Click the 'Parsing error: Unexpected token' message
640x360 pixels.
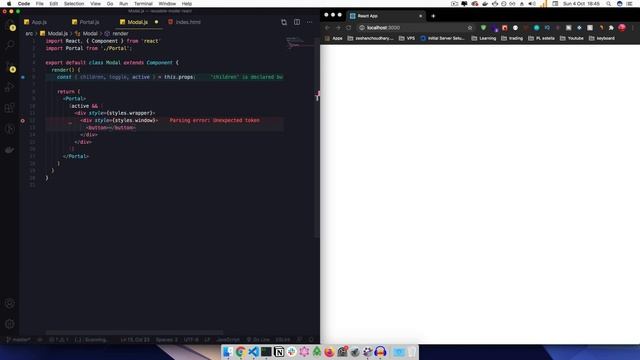point(215,120)
